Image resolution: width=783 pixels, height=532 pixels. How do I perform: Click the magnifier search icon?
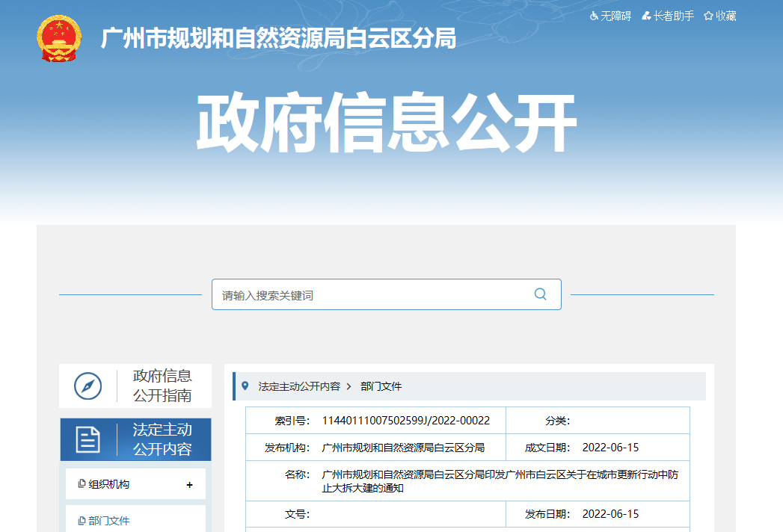point(540,294)
